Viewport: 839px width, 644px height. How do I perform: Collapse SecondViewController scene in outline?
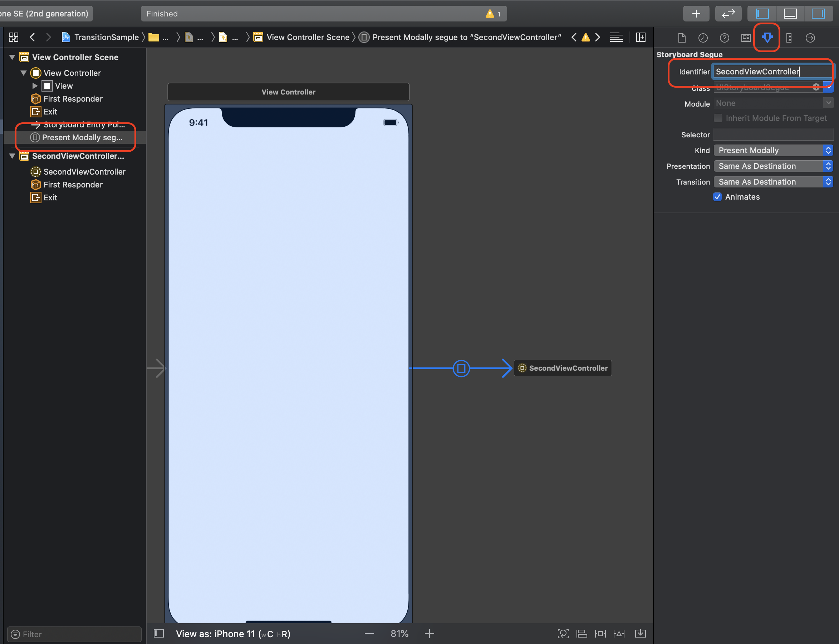click(12, 156)
